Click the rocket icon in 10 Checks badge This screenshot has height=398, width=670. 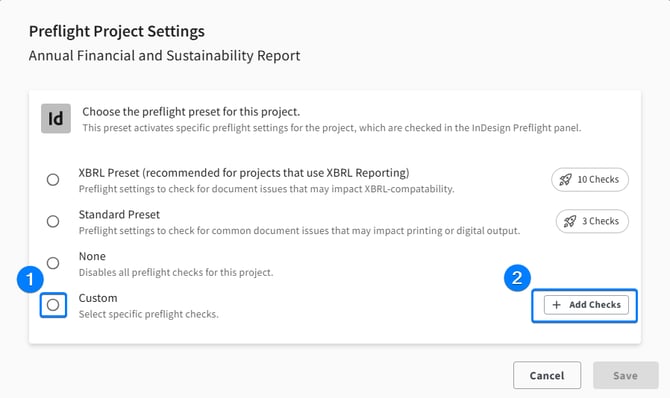[565, 180]
